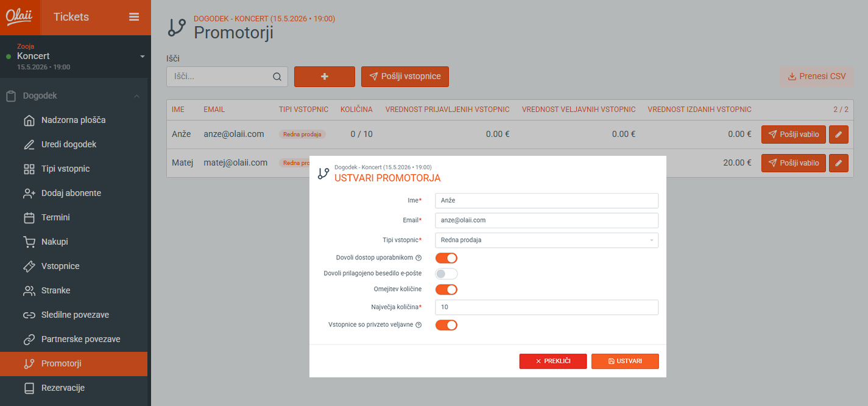Expand the Koncert event selector
The image size is (868, 406).
(142, 56)
